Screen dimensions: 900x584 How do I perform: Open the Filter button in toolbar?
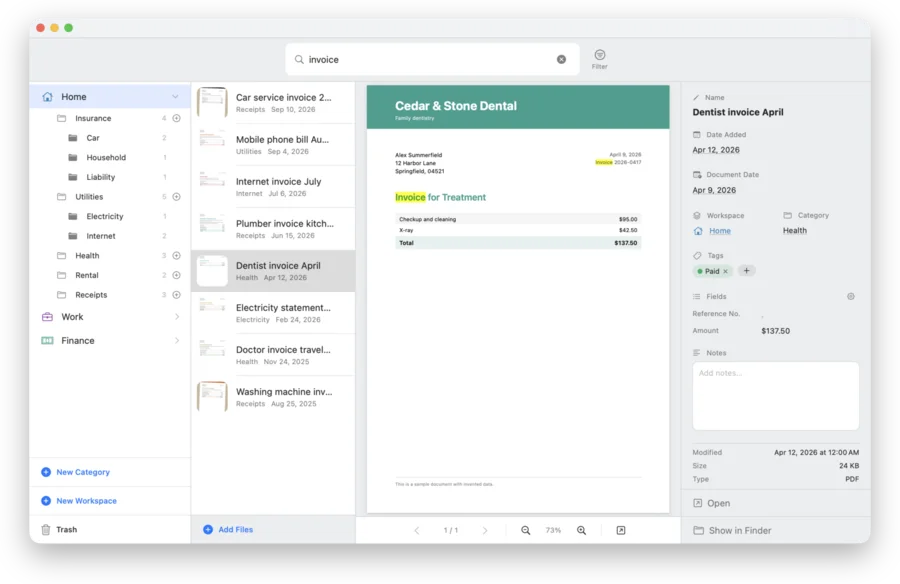coord(599,59)
